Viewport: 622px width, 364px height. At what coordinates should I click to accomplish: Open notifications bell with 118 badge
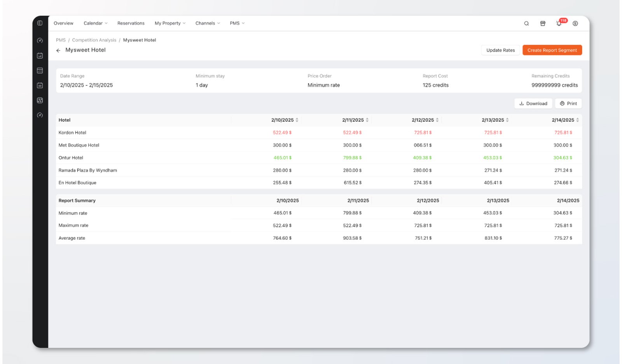(559, 23)
